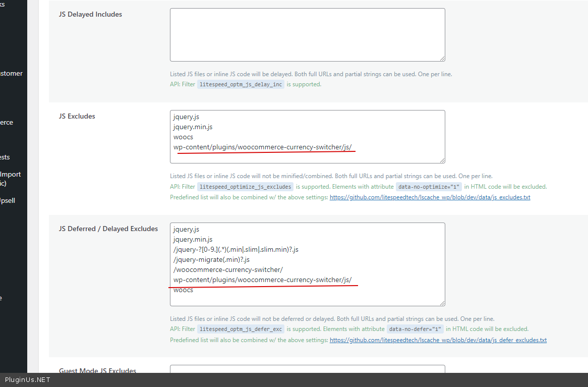Open the js_defer_excludes.txt GitHub link
Viewport: 588px width, 387px height.
pyautogui.click(x=438, y=340)
